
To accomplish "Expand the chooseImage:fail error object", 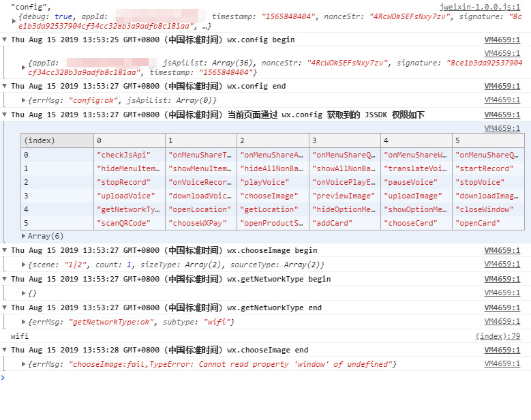I will (23, 364).
